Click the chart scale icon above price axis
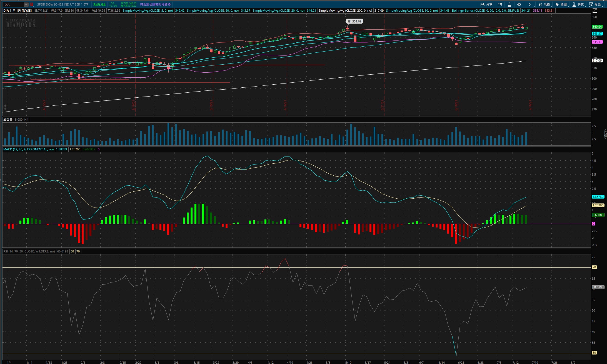 click(x=594, y=11)
